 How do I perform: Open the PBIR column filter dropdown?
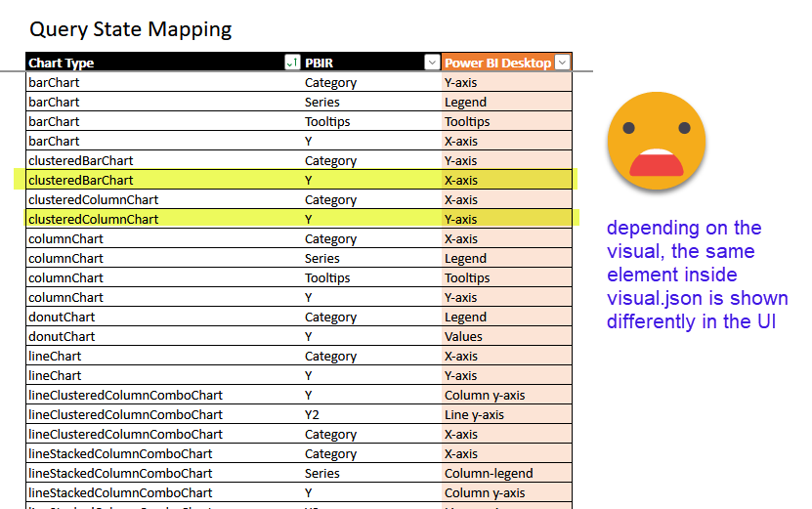click(432, 63)
